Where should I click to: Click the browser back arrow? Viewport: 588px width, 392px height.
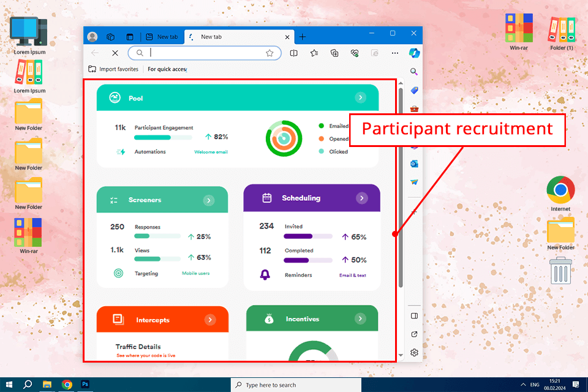(95, 53)
